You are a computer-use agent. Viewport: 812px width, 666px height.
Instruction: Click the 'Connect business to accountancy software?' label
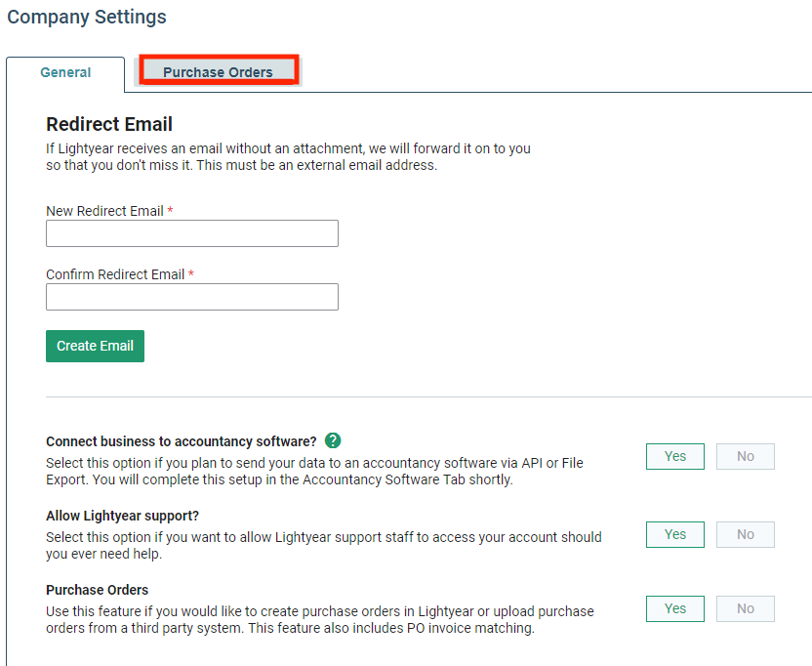pyautogui.click(x=182, y=441)
